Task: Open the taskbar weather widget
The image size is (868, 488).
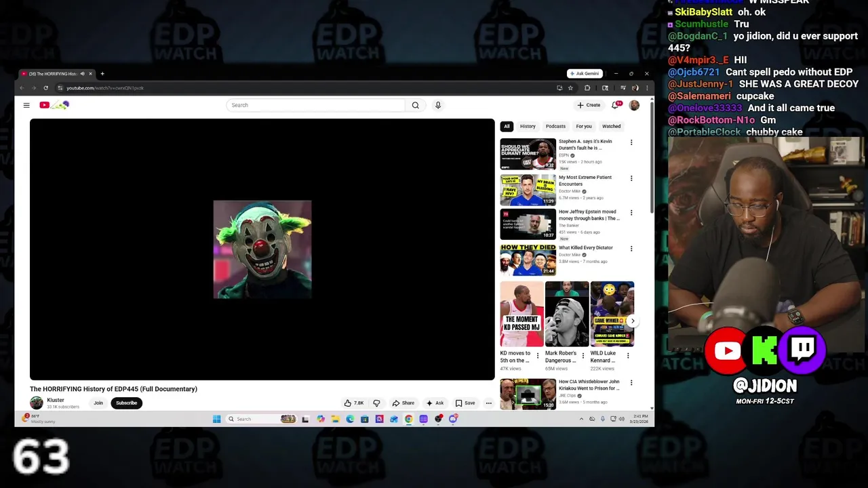Action: pyautogui.click(x=39, y=419)
